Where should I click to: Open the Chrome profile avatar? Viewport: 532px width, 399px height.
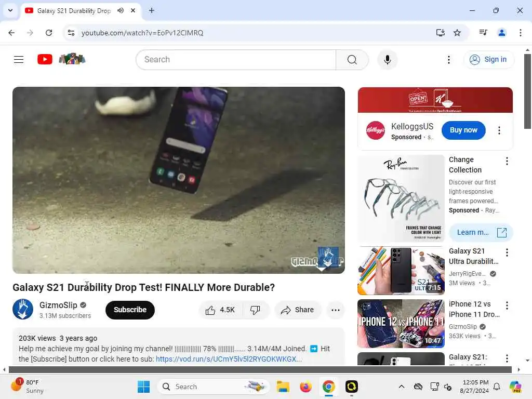(x=501, y=33)
